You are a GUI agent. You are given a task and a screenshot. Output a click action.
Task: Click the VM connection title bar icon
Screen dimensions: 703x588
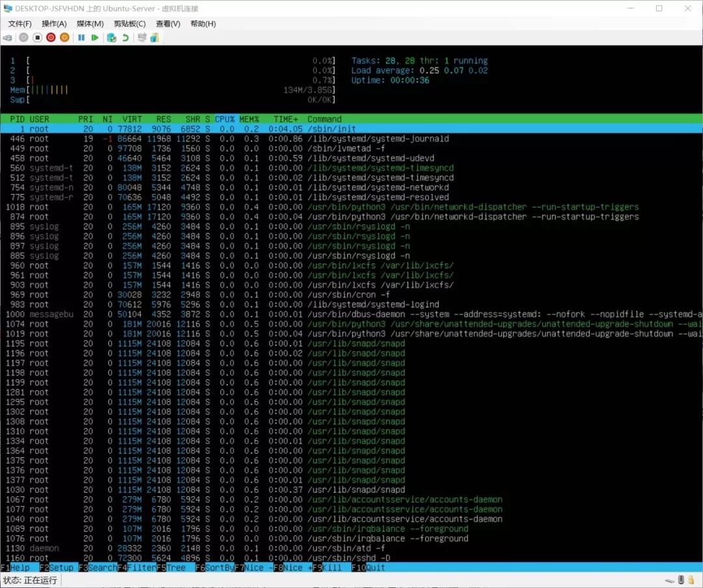[8, 8]
